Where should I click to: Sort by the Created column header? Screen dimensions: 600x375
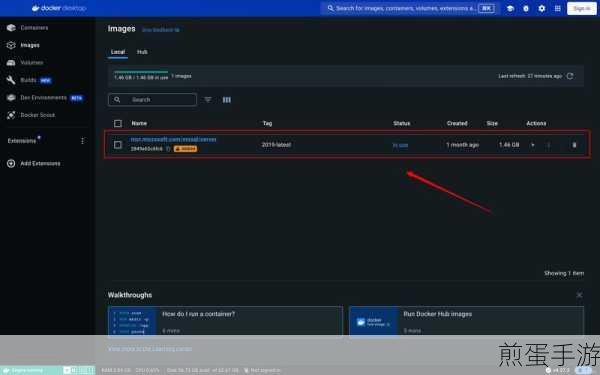coord(457,123)
